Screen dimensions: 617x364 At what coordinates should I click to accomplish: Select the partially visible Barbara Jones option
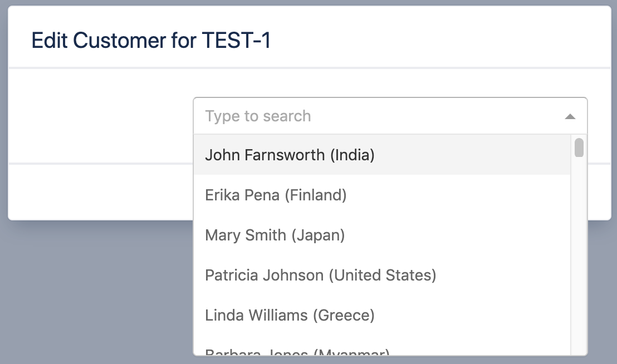(x=297, y=351)
